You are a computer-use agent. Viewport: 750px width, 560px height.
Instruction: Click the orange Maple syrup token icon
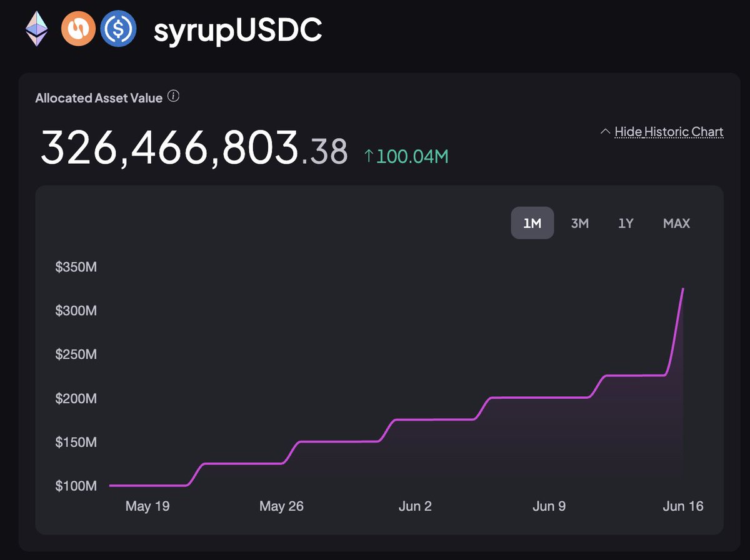tap(78, 29)
